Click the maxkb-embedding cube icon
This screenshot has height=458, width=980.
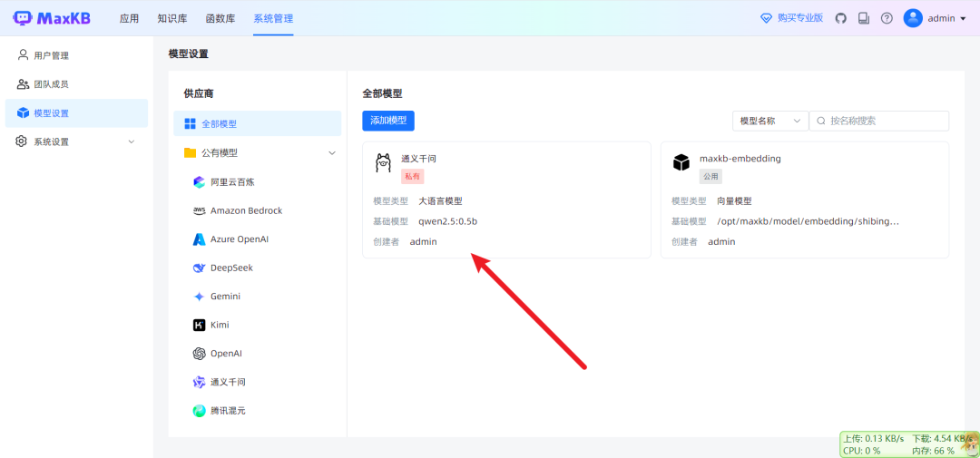[681, 162]
